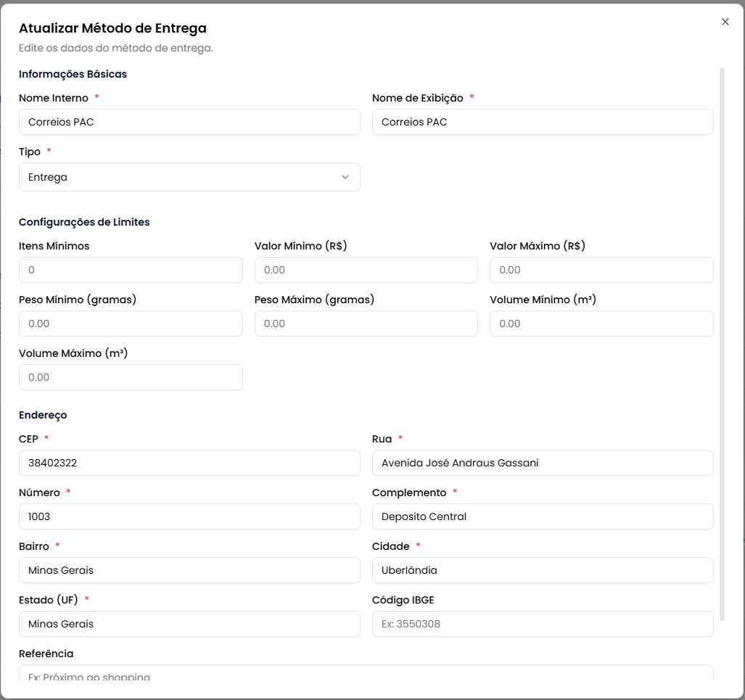
Task: Focus the Itens Mínimos field
Action: 131,270
